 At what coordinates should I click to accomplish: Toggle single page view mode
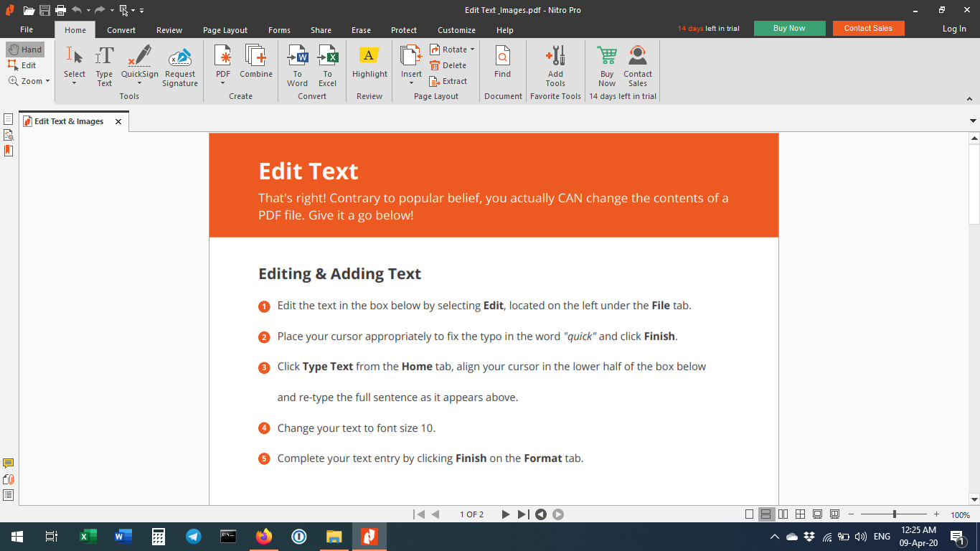click(x=749, y=514)
